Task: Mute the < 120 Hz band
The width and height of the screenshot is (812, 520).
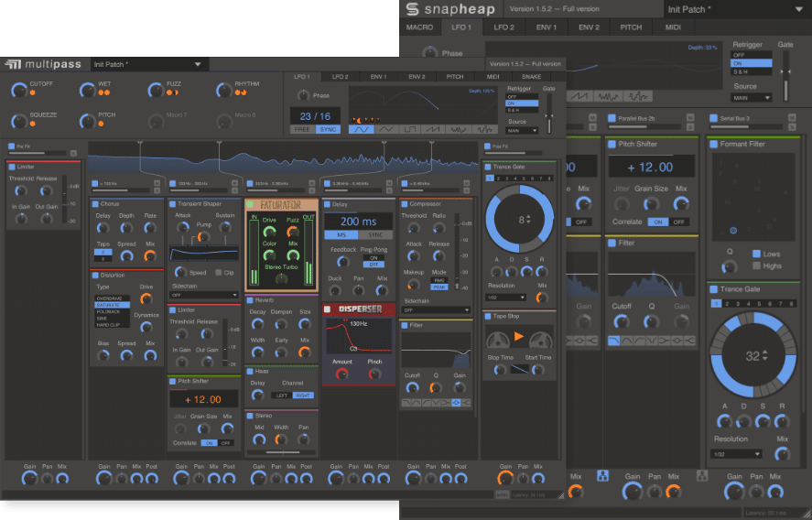Action: click(x=157, y=183)
